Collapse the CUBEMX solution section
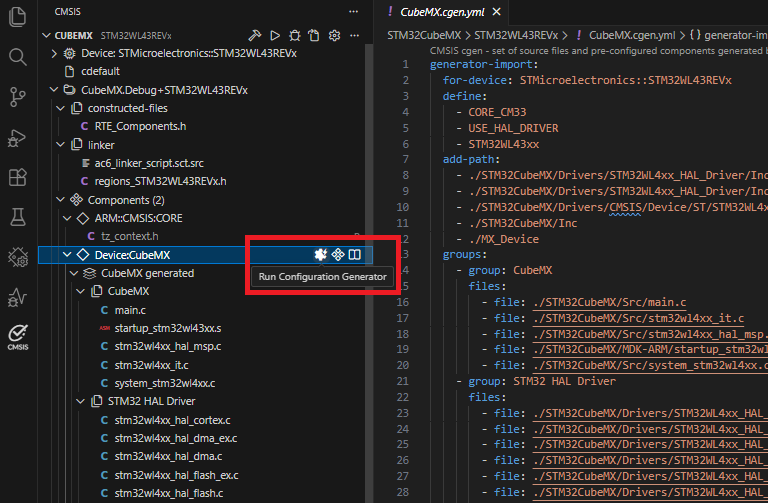The image size is (768, 503). [47, 35]
